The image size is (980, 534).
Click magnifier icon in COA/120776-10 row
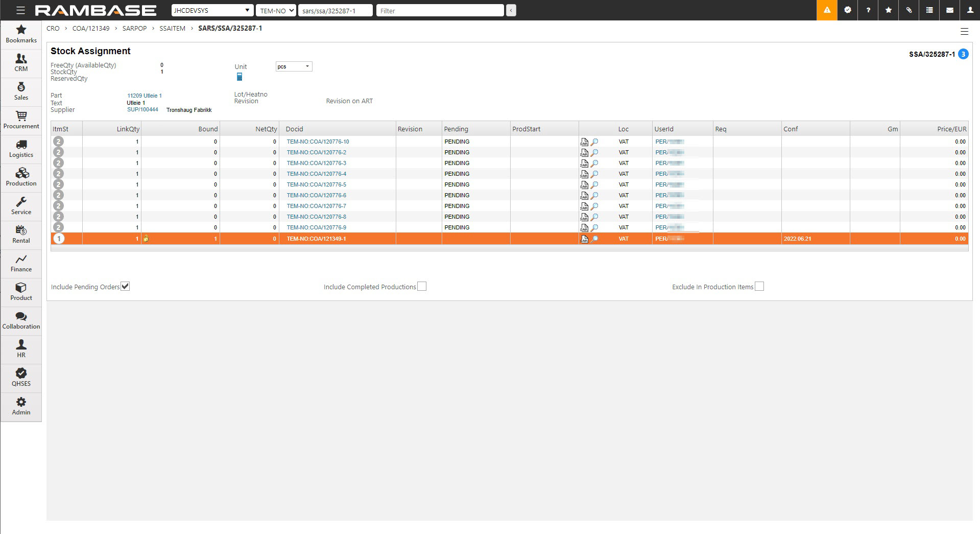pos(594,142)
